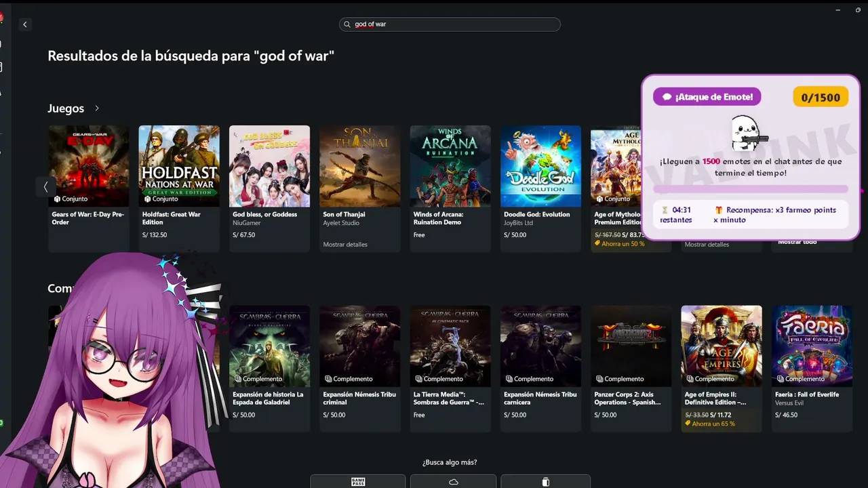The height and width of the screenshot is (488, 868).
Task: Select the cloud gaming button at the bottom
Action: pos(454,481)
